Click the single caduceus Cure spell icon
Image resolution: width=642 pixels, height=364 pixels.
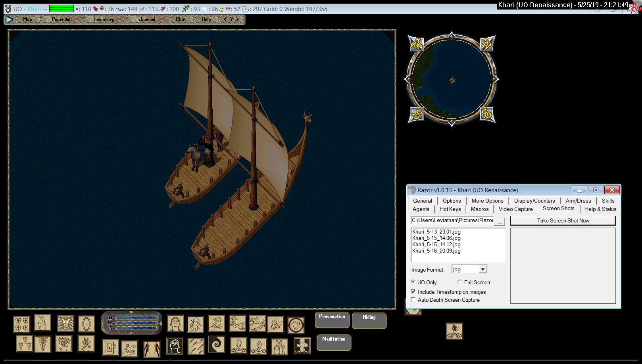coord(42,344)
